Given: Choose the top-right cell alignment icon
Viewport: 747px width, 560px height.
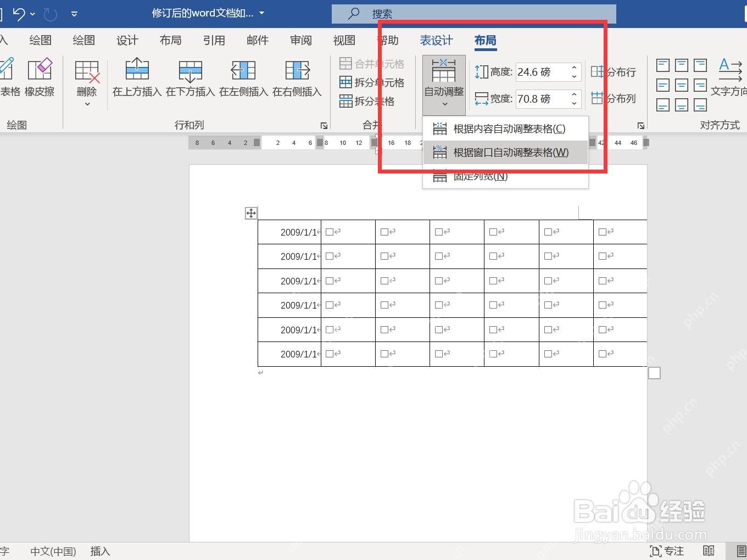Looking at the screenshot, I should click(x=700, y=65).
